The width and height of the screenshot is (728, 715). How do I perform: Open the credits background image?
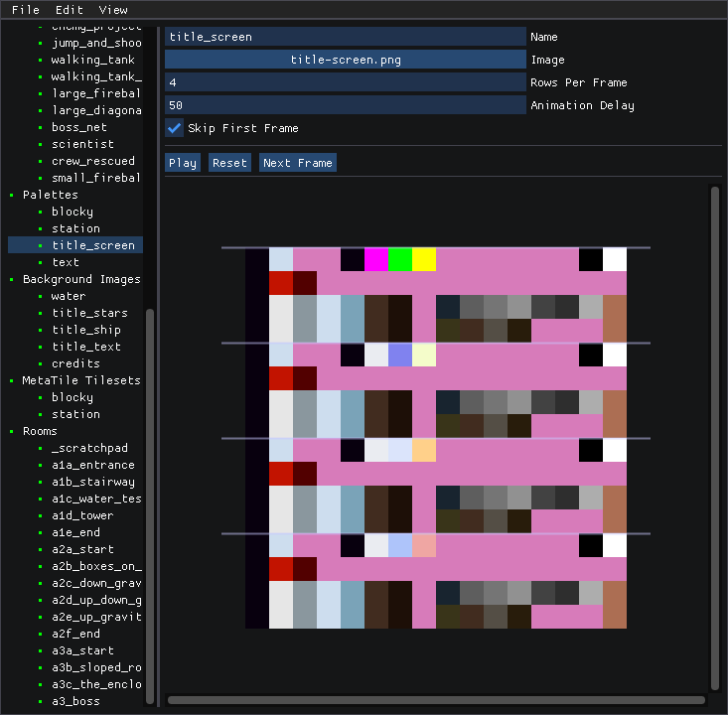point(75,363)
